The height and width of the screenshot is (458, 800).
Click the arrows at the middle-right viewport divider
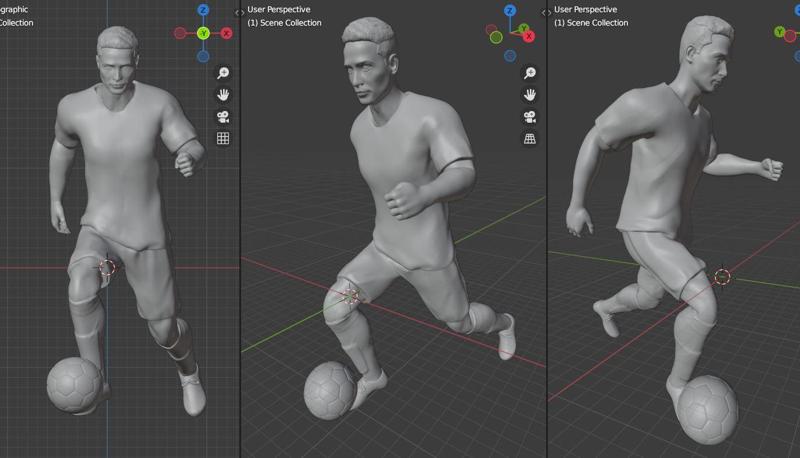tap(546, 13)
